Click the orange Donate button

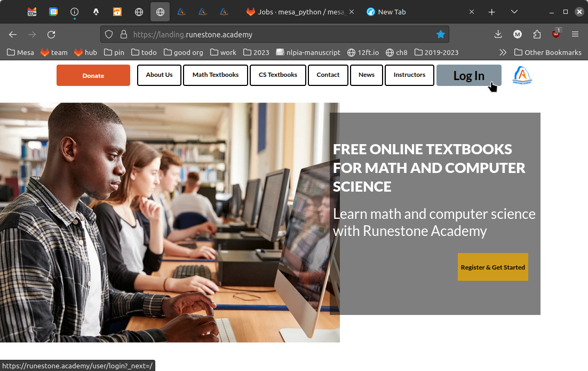93,75
